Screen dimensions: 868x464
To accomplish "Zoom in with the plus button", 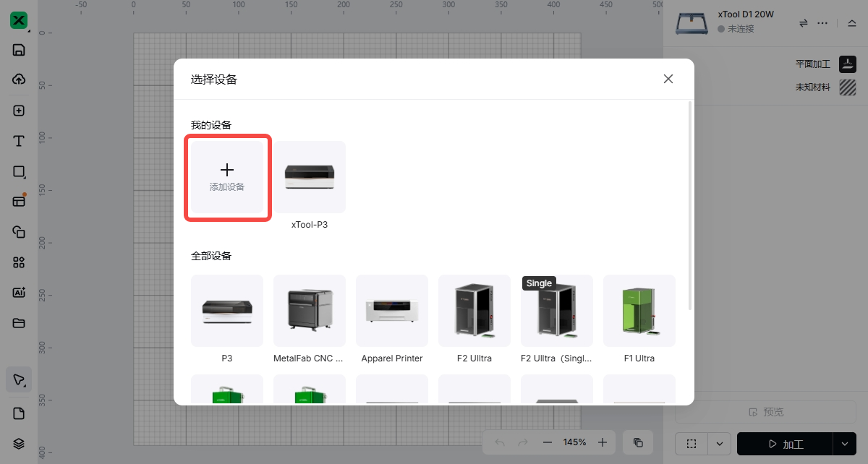I will coord(603,442).
